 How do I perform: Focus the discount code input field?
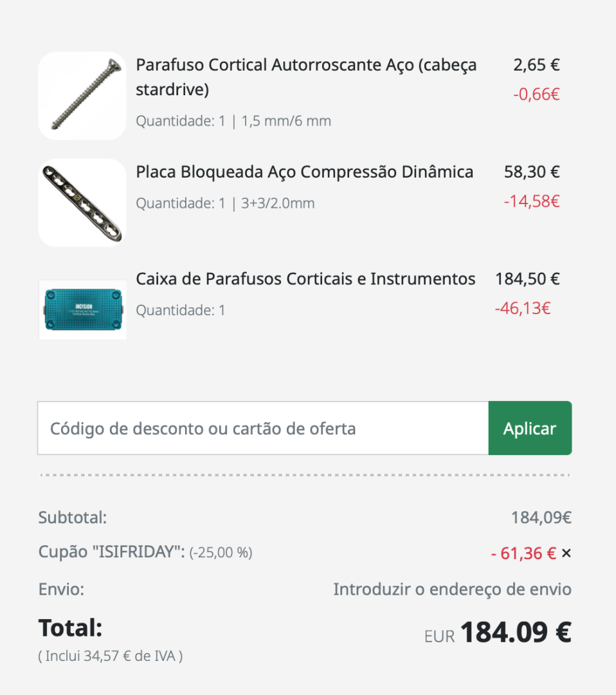tap(263, 429)
